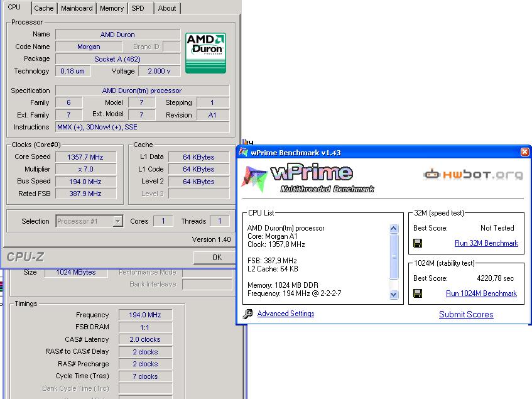The height and width of the screenshot is (399, 532).
Task: Click the wPrime title bar app icon
Action: (243, 152)
